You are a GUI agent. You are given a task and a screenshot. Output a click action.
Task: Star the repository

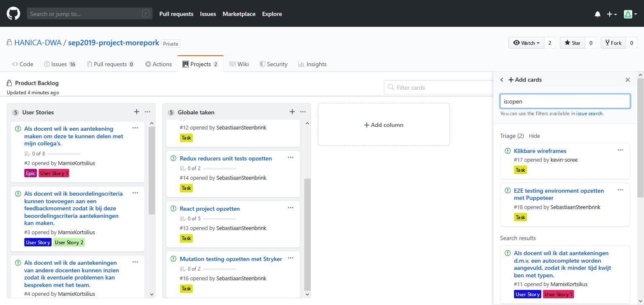pyautogui.click(x=572, y=42)
